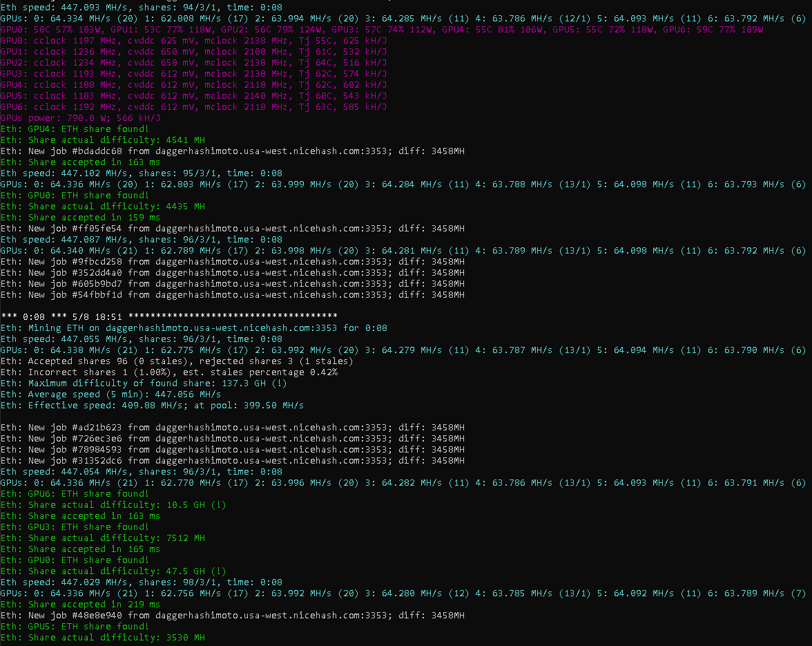Click 'Accepted shares 96 (0 stales)' line
Image resolution: width=812 pixels, height=646 pixels.
[x=177, y=361]
